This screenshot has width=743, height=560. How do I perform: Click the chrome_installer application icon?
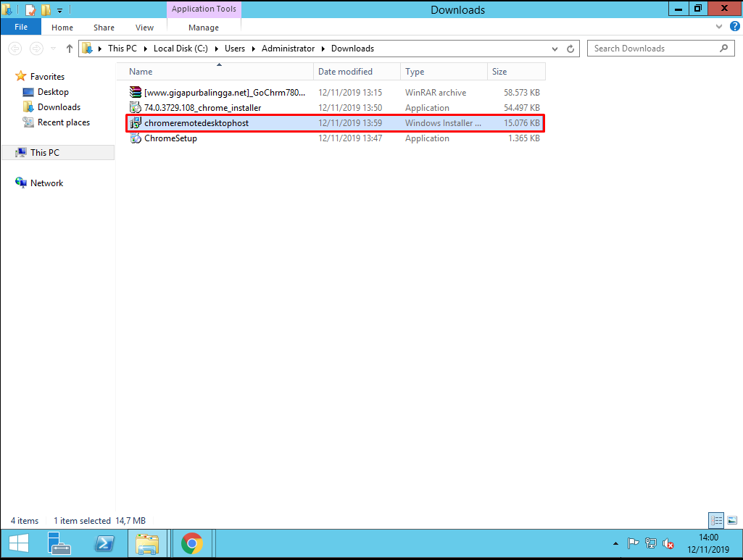pos(136,107)
